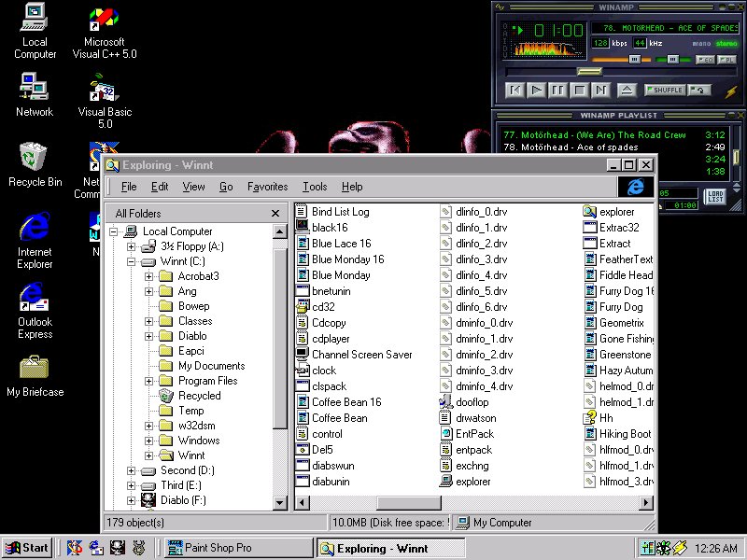This screenshot has height=560, width=747.
Task: Toggle Shuffle in Winamp
Action: tap(665, 90)
